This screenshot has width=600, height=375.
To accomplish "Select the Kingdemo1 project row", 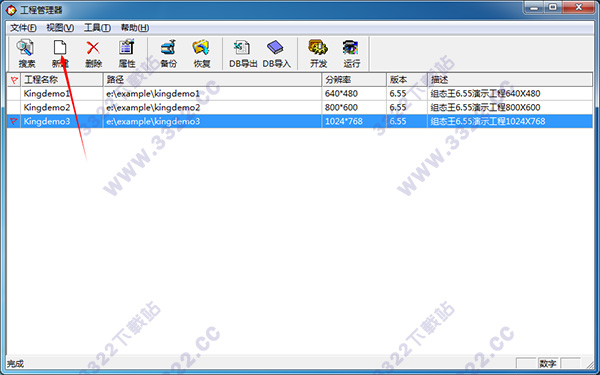I will pyautogui.click(x=300, y=94).
